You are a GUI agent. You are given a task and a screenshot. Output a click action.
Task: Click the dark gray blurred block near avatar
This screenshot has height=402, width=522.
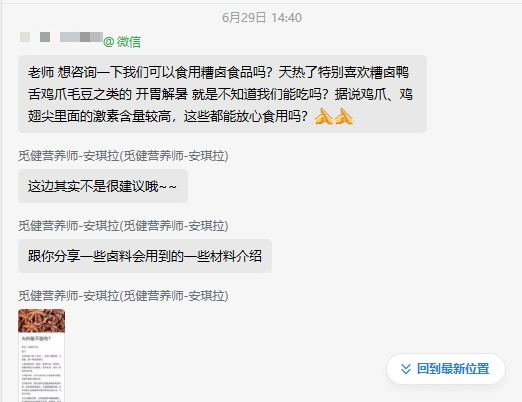pyautogui.click(x=45, y=37)
